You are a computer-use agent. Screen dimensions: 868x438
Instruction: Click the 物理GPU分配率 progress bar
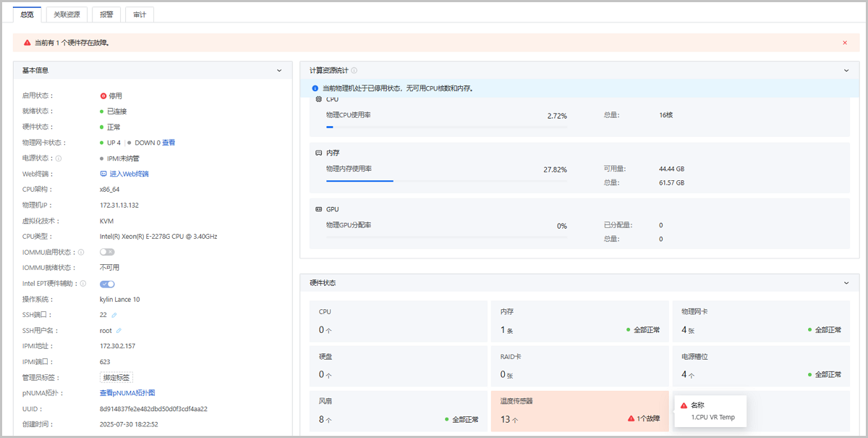point(446,237)
